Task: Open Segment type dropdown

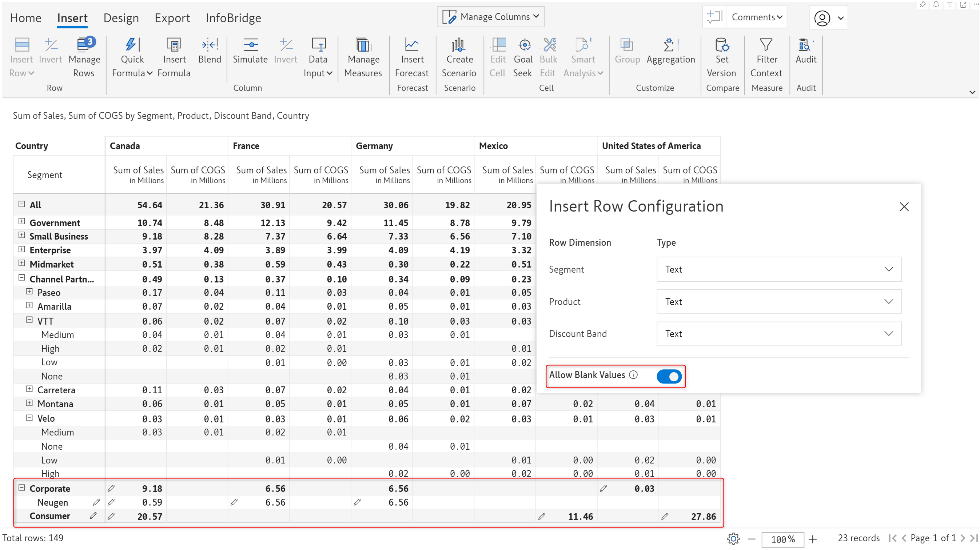Action: click(779, 269)
